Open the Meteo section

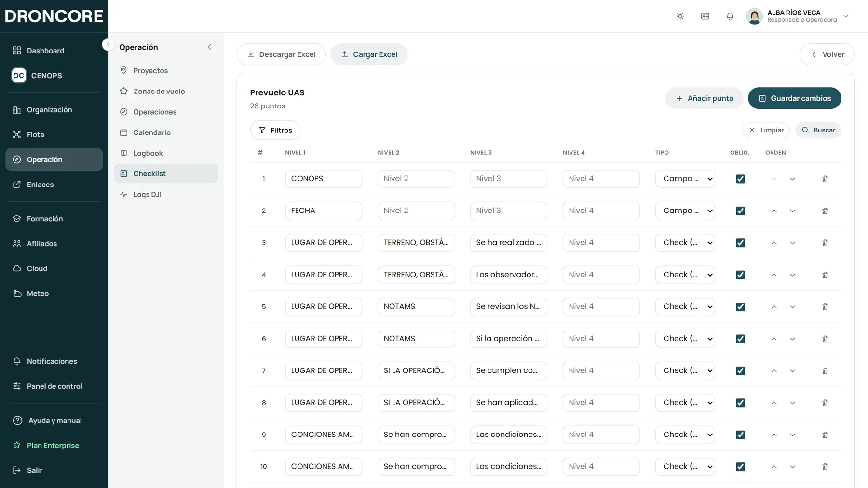[x=54, y=293]
